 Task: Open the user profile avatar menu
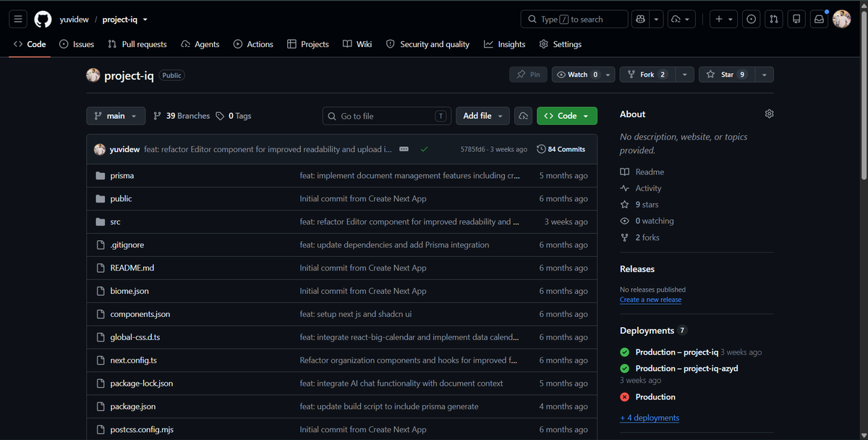pyautogui.click(x=842, y=20)
